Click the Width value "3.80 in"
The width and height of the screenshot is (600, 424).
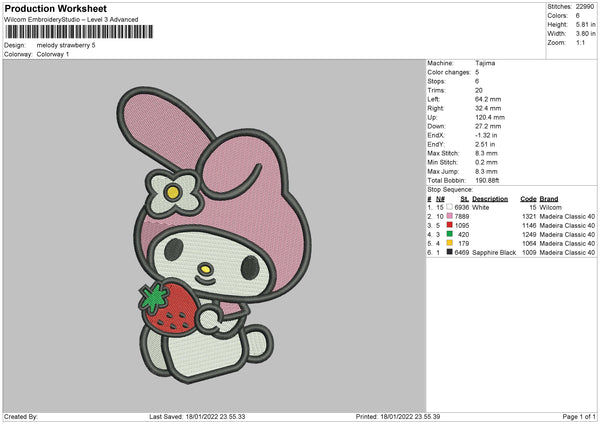[x=585, y=34]
